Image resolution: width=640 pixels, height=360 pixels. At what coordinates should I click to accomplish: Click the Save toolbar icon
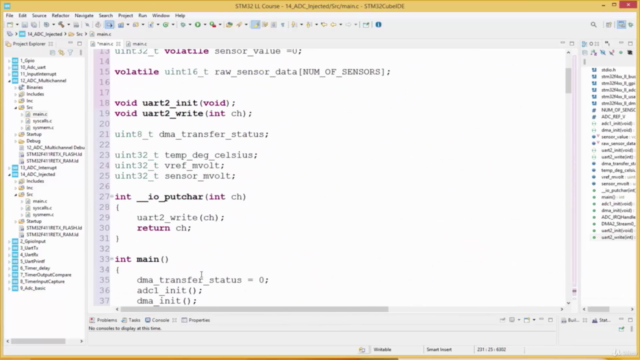pos(24,25)
